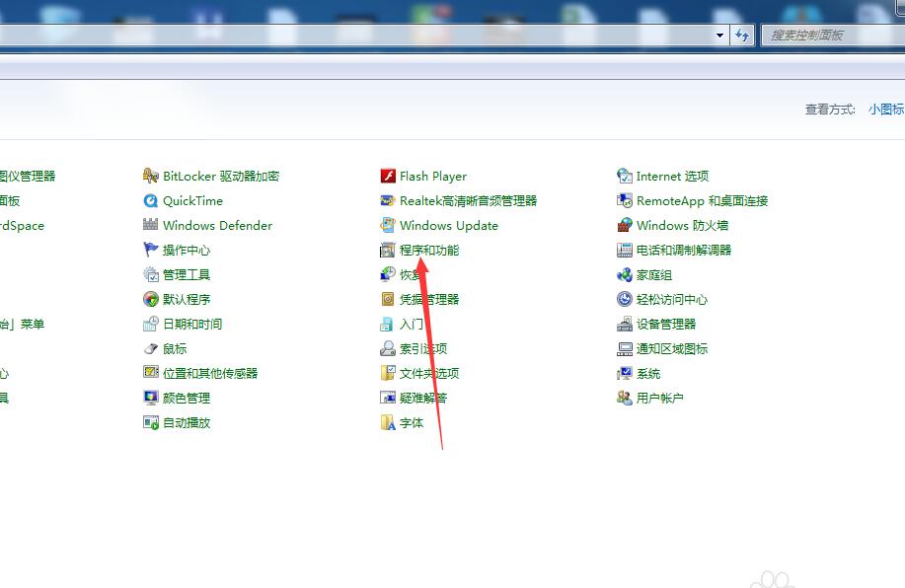Image resolution: width=905 pixels, height=588 pixels.
Task: Click the 鼠标 mouse icon
Action: point(151,348)
